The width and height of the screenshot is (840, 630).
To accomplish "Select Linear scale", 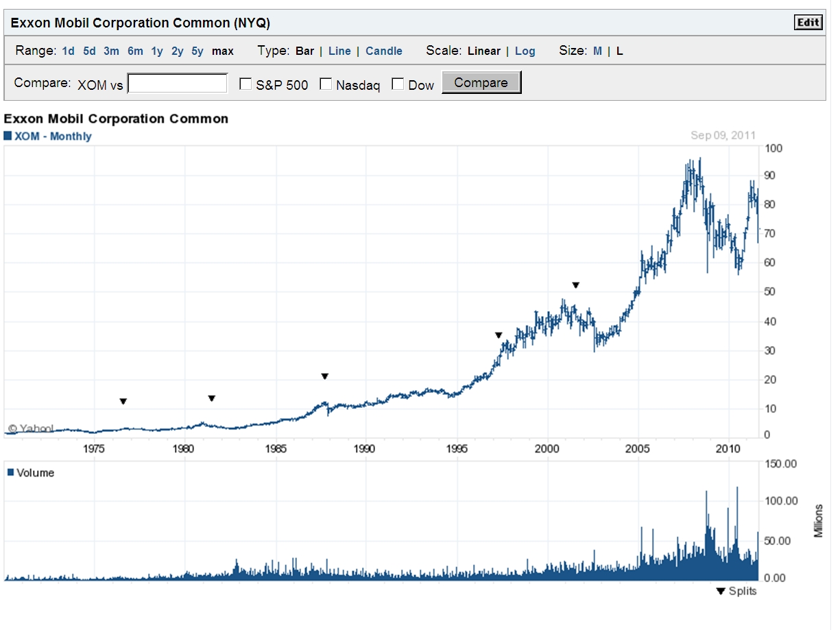I will (484, 51).
